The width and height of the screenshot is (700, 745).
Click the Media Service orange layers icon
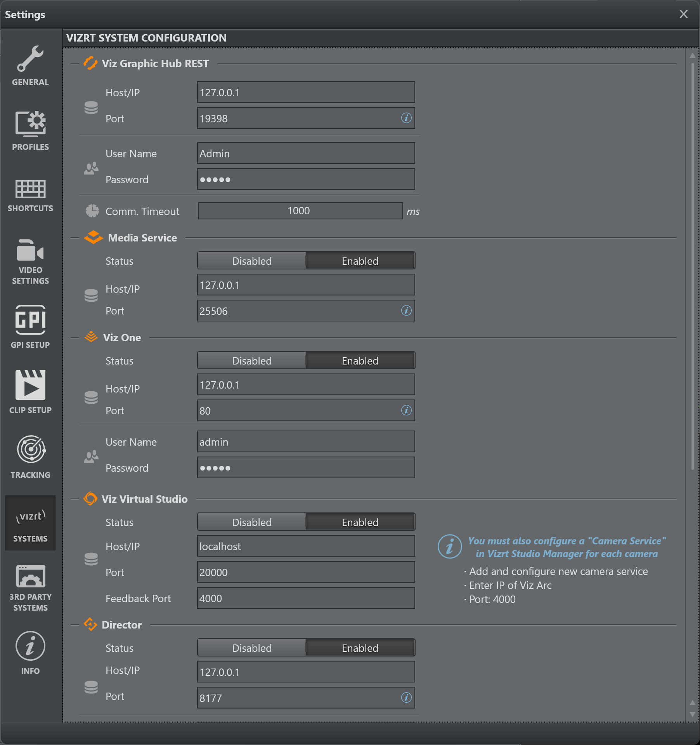pyautogui.click(x=93, y=237)
